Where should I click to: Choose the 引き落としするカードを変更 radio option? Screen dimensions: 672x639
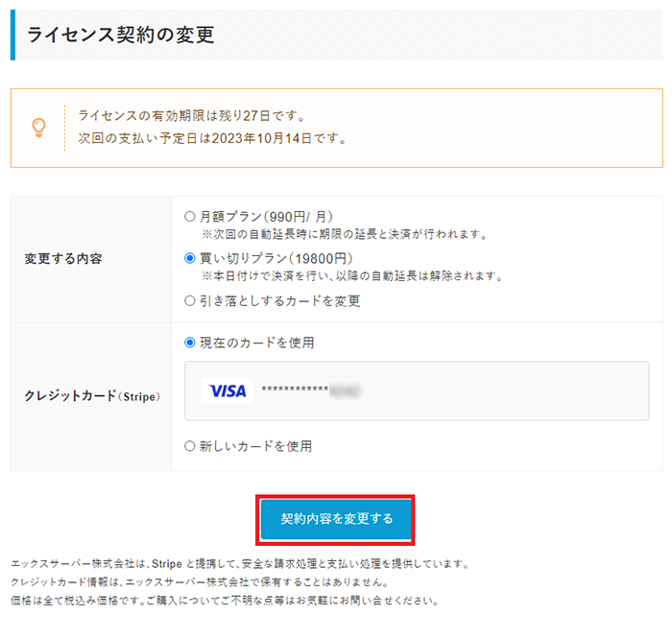point(189,300)
